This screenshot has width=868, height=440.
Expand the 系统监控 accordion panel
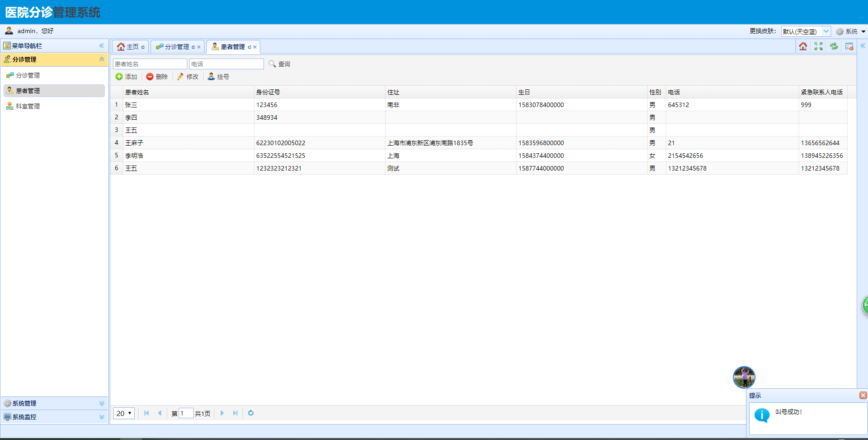(x=54, y=417)
